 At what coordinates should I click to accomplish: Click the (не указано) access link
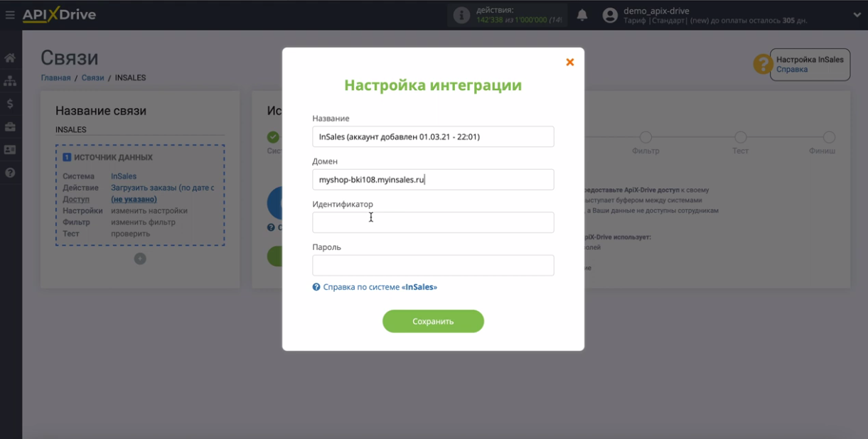pyautogui.click(x=134, y=199)
